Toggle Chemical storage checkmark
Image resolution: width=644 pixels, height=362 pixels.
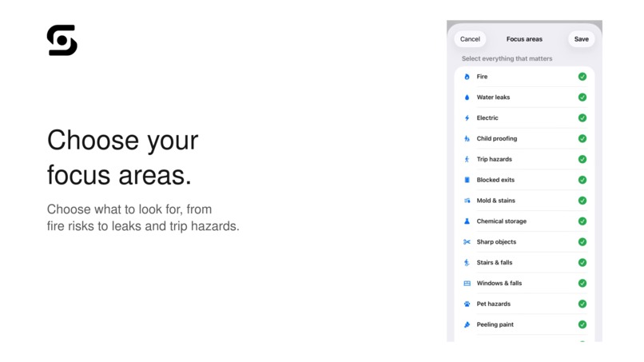click(582, 221)
